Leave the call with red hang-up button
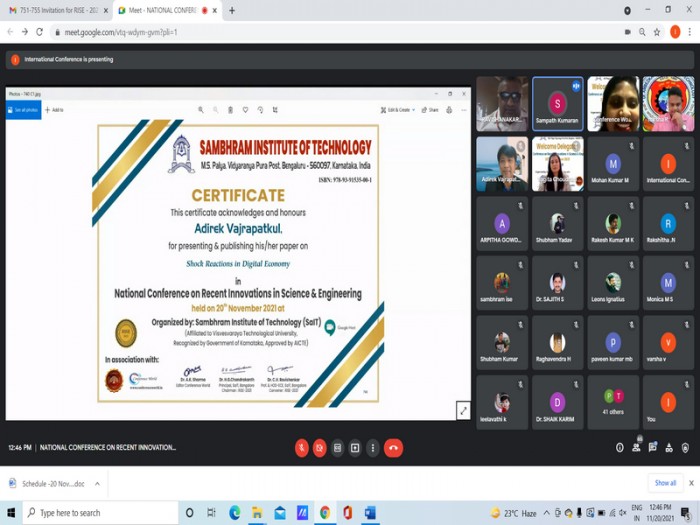700x525 pixels. [393, 448]
